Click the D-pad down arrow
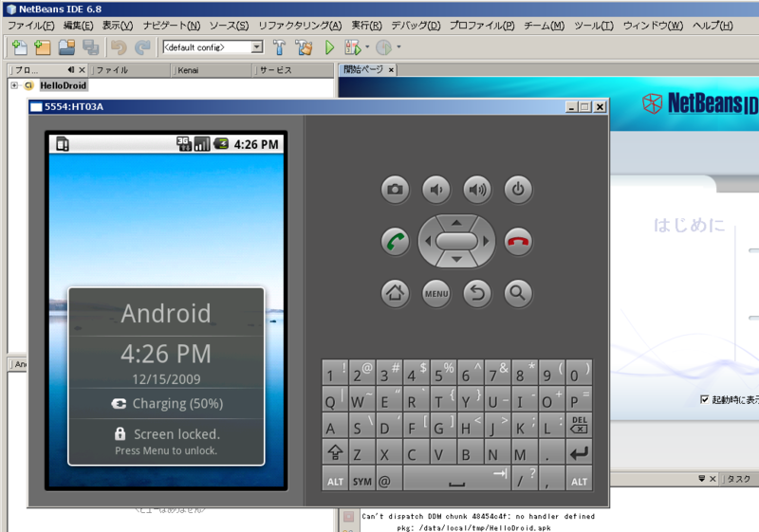759x532 pixels. (456, 260)
